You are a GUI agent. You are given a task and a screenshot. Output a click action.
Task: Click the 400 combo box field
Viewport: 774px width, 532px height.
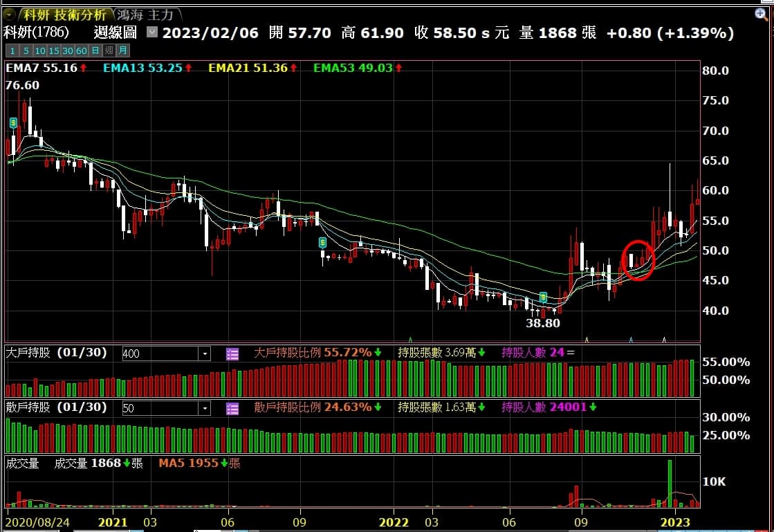point(160,354)
